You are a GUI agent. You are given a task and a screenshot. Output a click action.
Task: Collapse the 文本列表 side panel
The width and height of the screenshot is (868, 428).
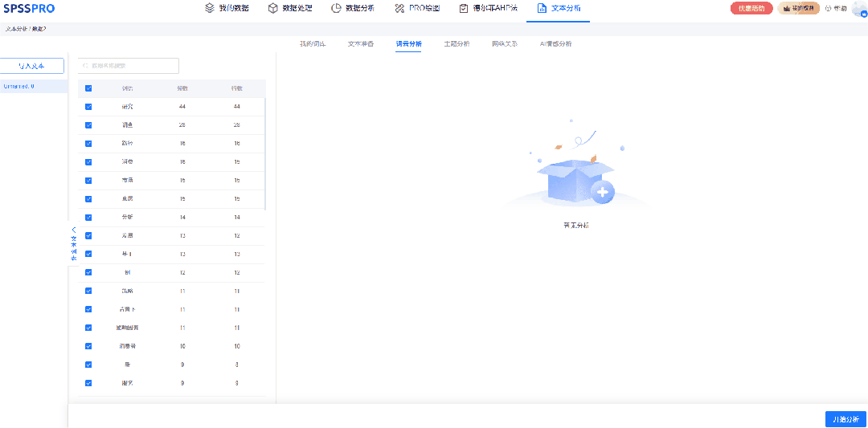click(73, 241)
